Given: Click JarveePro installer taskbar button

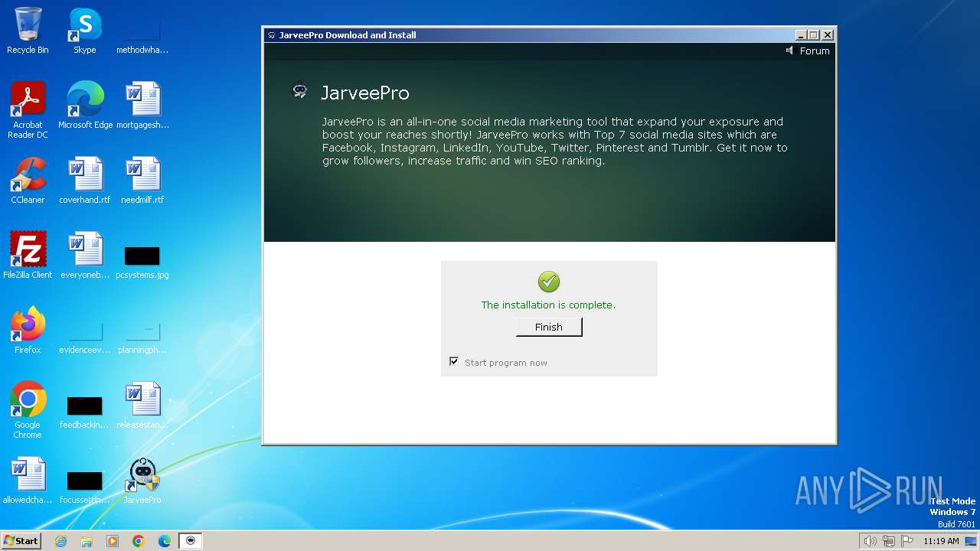Looking at the screenshot, I should [191, 541].
